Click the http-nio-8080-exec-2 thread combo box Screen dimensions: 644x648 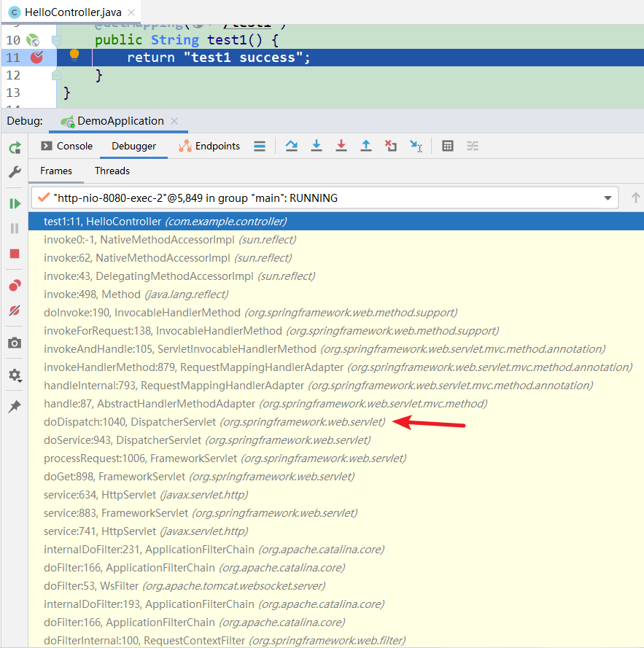point(325,198)
